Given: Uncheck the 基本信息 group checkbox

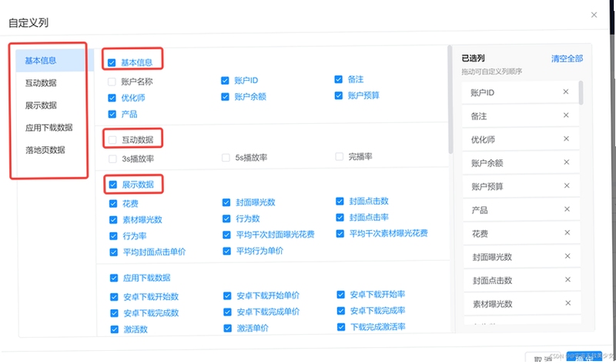Looking at the screenshot, I should tap(112, 63).
